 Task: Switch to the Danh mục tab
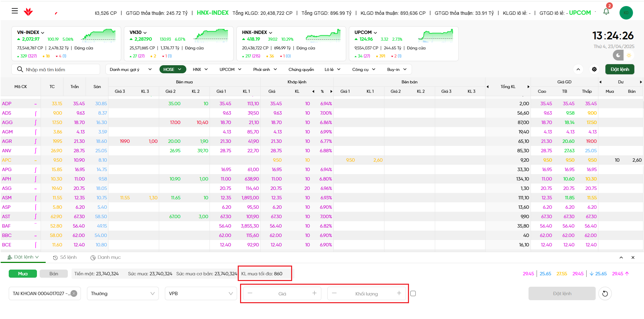(x=105, y=257)
